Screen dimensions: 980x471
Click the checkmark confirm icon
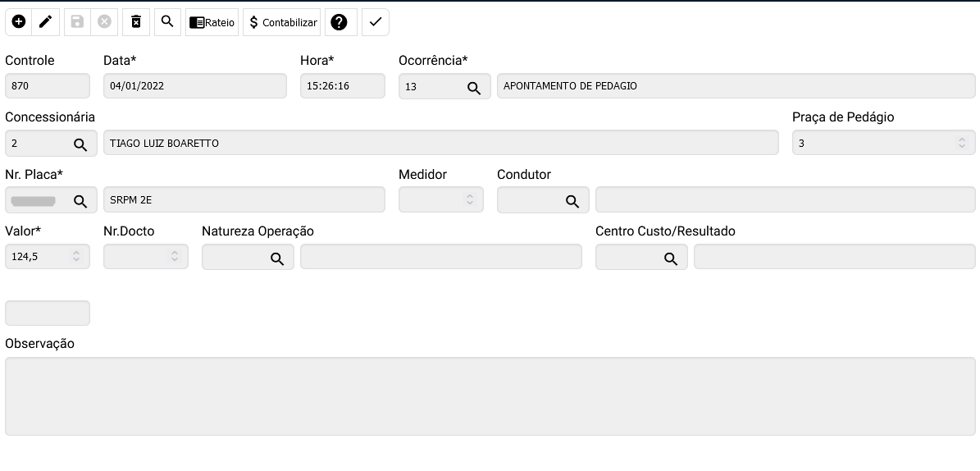pos(376,22)
